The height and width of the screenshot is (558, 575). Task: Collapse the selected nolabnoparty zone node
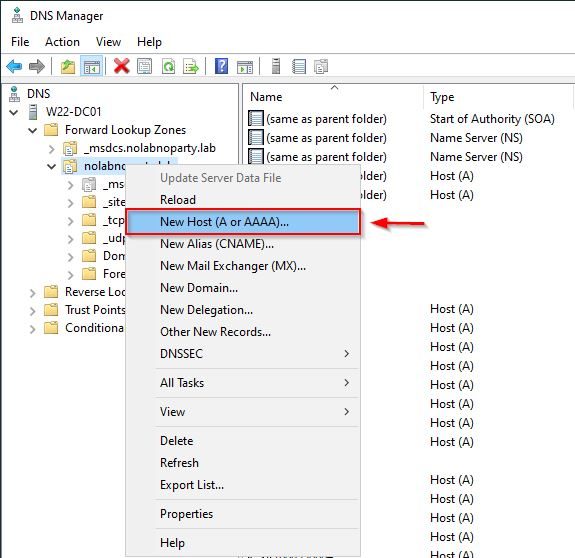coord(51,166)
